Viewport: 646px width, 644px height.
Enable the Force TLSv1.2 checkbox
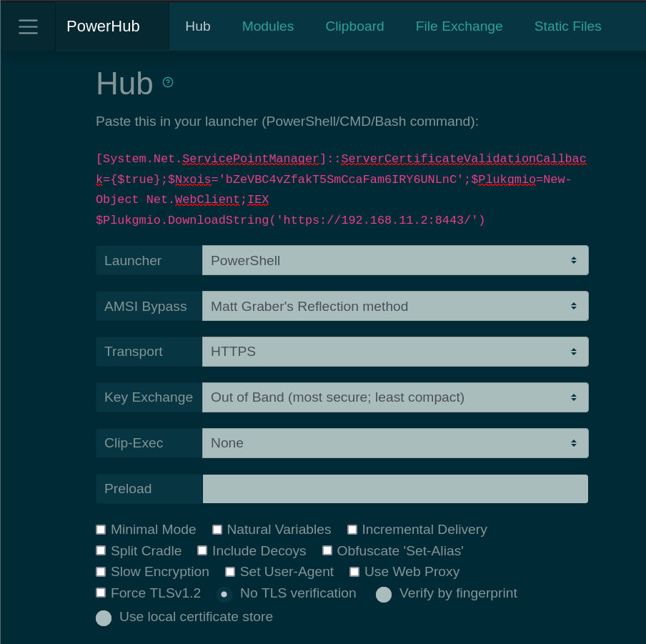(x=101, y=593)
